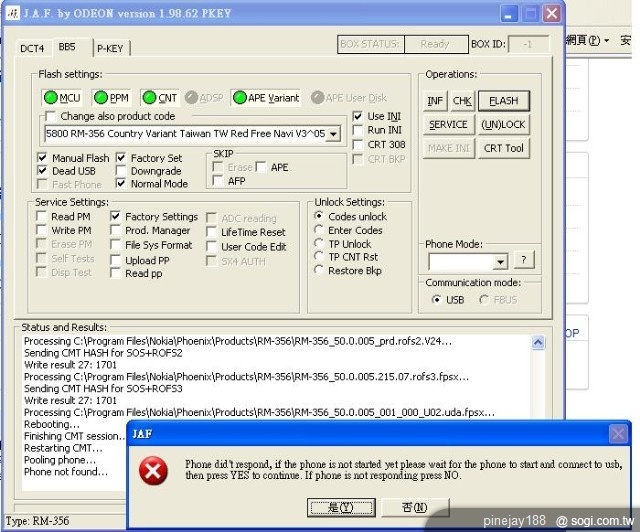
Task: Choose No (否) in JAF dialog
Action: (x=415, y=508)
